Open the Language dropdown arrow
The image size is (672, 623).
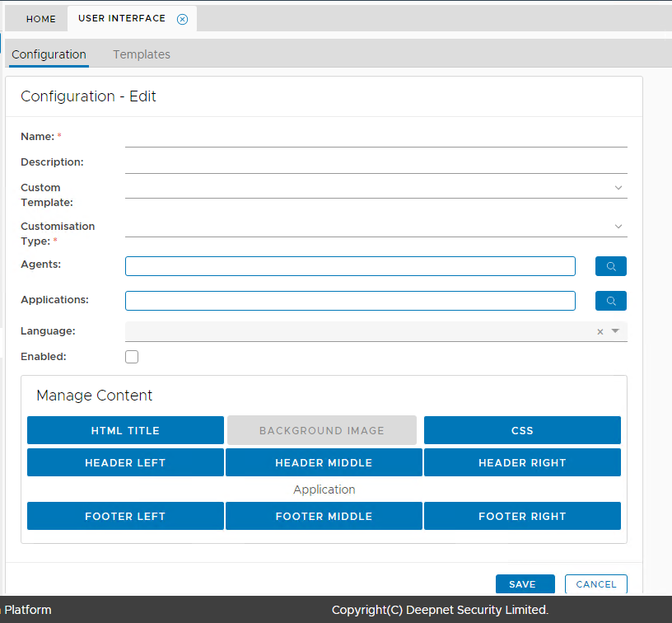point(615,331)
